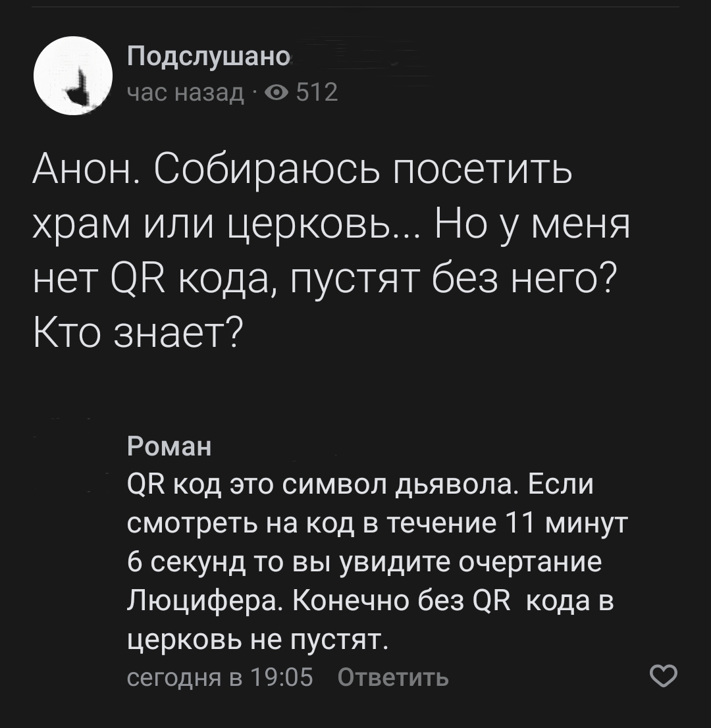Click "пустят без него?" in the post
The width and height of the screenshot is (711, 728).
click(453, 281)
